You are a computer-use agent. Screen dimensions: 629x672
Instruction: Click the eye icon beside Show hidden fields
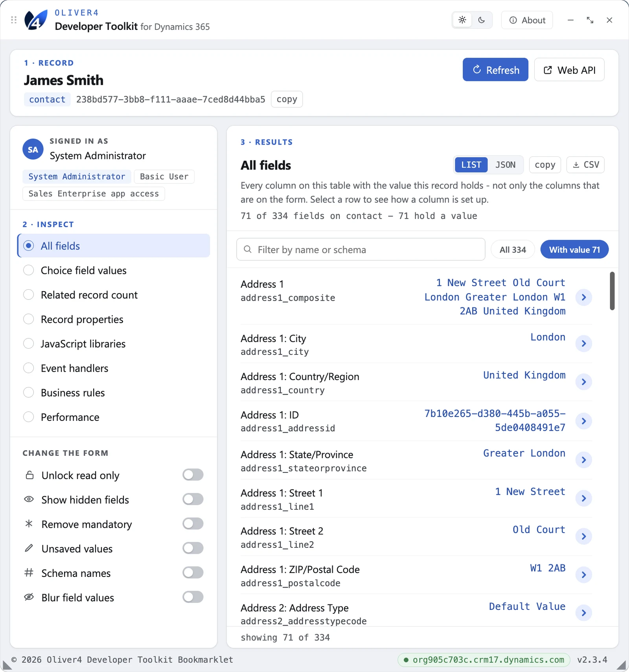click(x=29, y=499)
